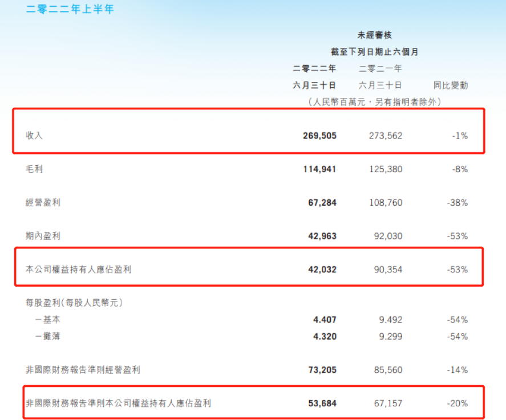506x420 pixels.
Task: Click the -14% change value
Action: [x=458, y=370]
